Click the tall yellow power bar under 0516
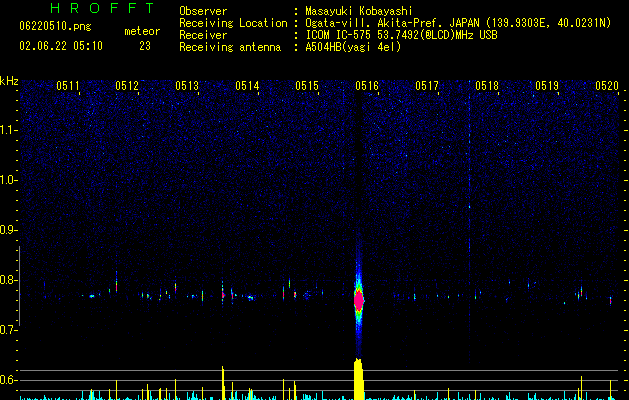Viewport: 629px width, 400px height. click(359, 379)
